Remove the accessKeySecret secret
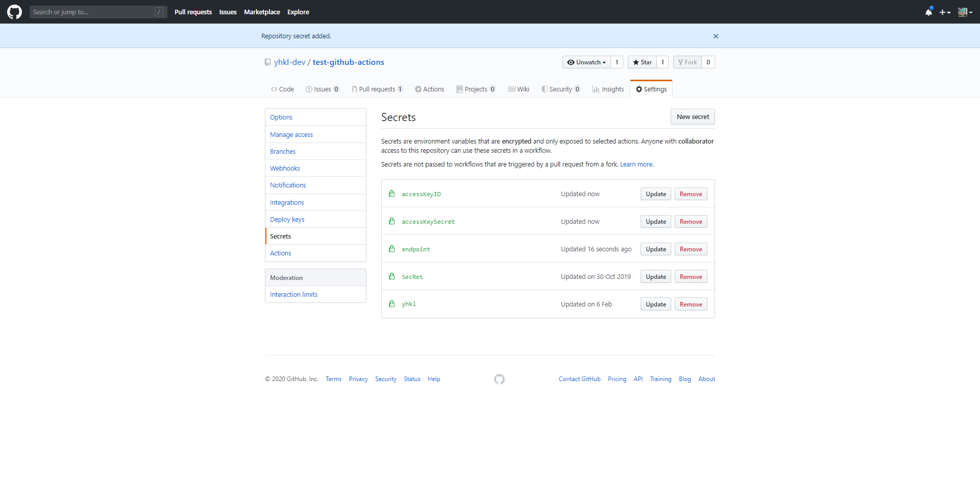 [691, 222]
